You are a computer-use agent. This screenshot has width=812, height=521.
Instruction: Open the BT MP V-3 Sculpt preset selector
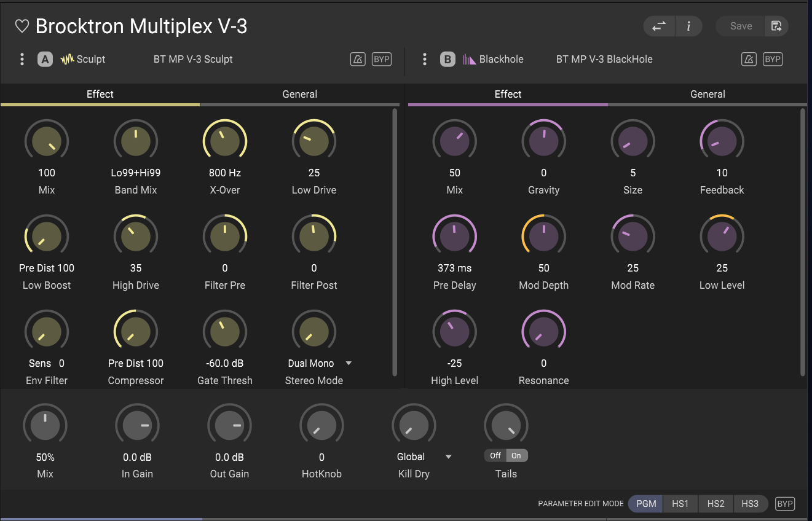point(193,60)
